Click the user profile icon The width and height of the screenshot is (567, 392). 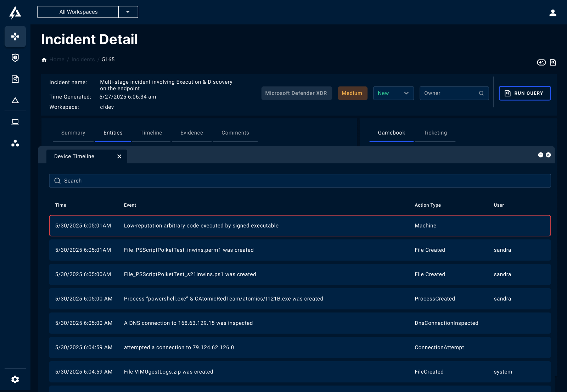552,13
